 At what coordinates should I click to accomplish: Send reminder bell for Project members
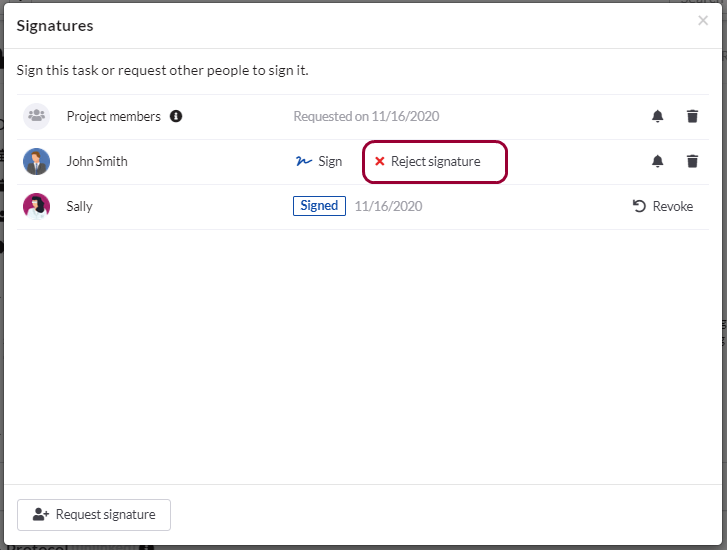(657, 116)
